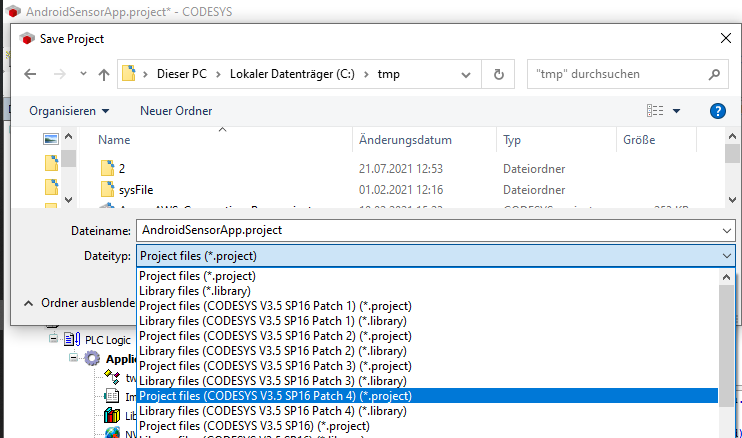
Task: Open the folder named 2
Action: click(x=121, y=168)
